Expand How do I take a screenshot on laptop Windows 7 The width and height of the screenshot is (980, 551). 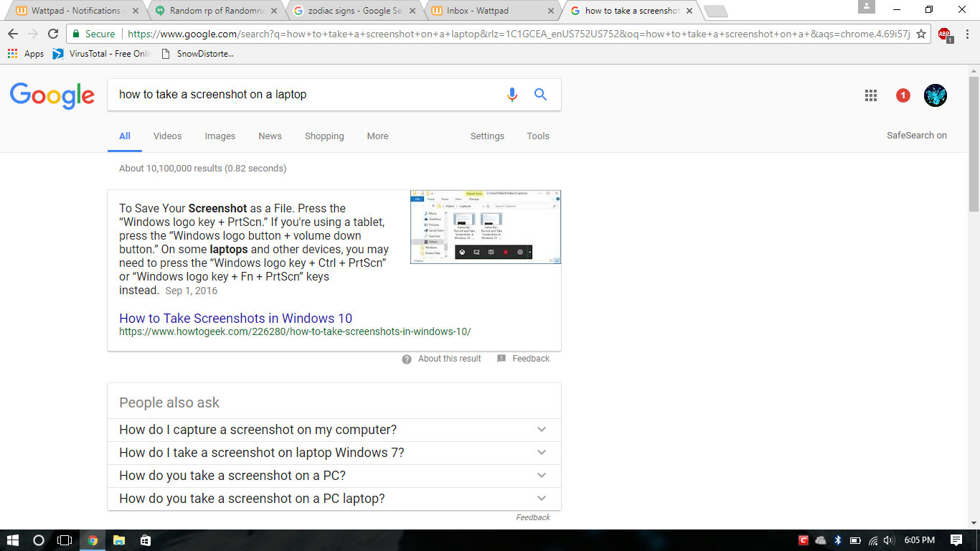(x=334, y=453)
